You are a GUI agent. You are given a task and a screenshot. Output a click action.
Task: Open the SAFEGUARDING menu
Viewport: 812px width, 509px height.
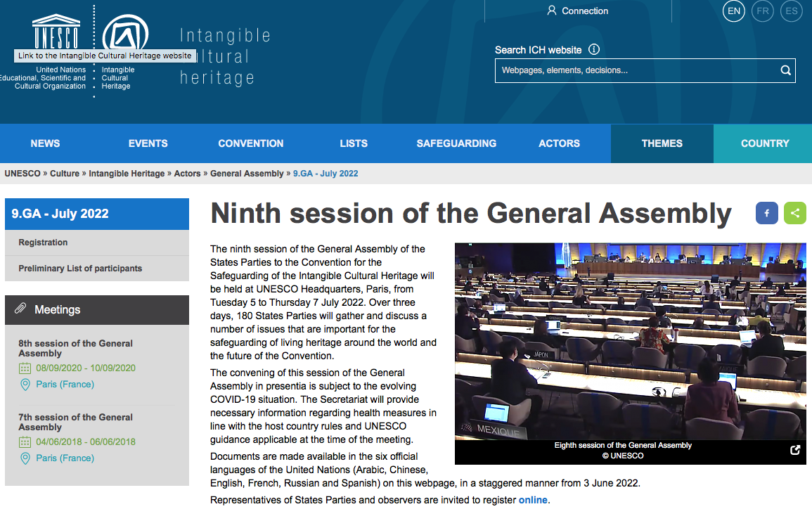[x=456, y=143]
